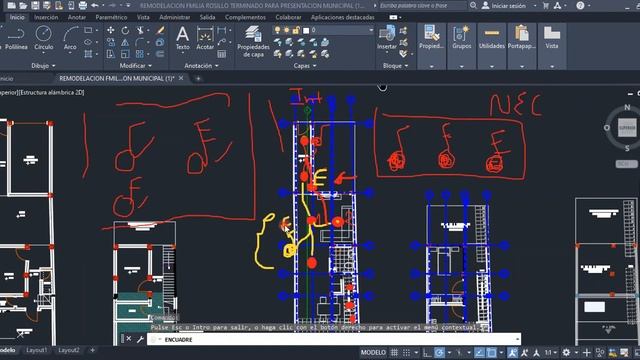Select the Erase (Borrar) tool
The width and height of the screenshot is (640, 360).
click(x=160, y=30)
